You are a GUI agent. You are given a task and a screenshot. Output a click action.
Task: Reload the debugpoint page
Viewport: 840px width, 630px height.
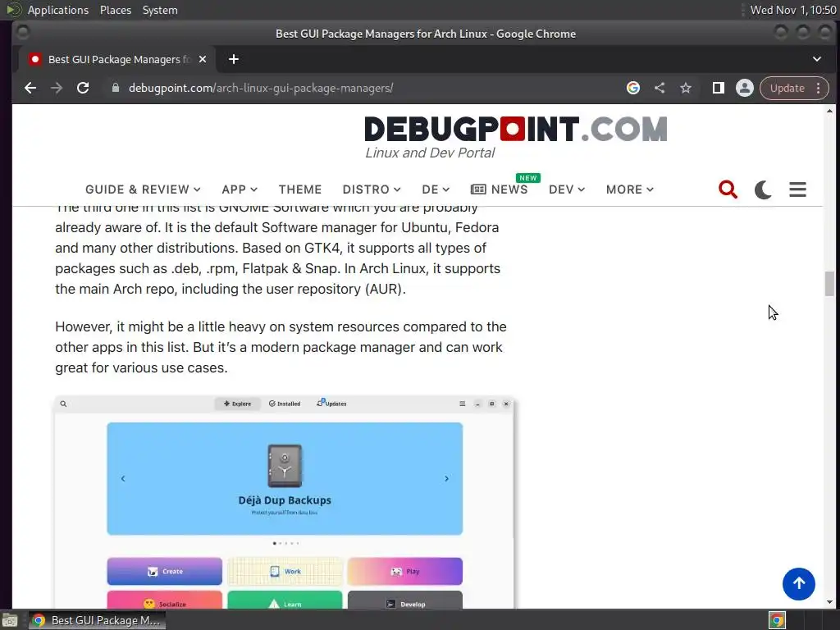click(83, 88)
